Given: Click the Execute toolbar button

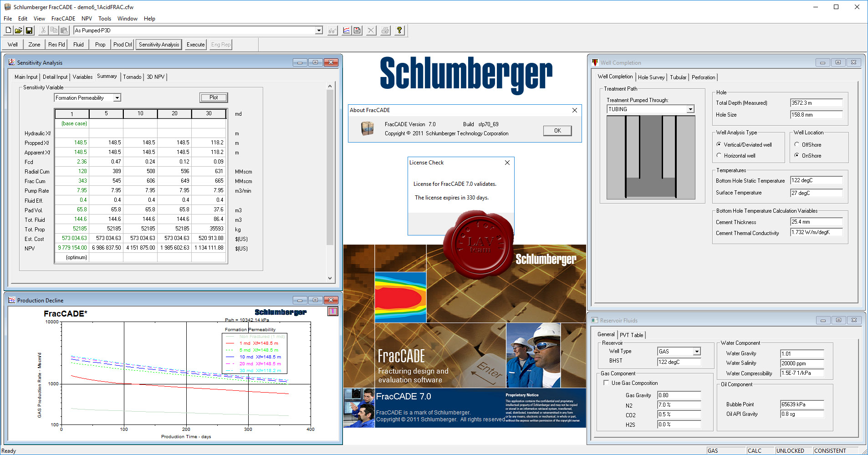Looking at the screenshot, I should tap(196, 45).
